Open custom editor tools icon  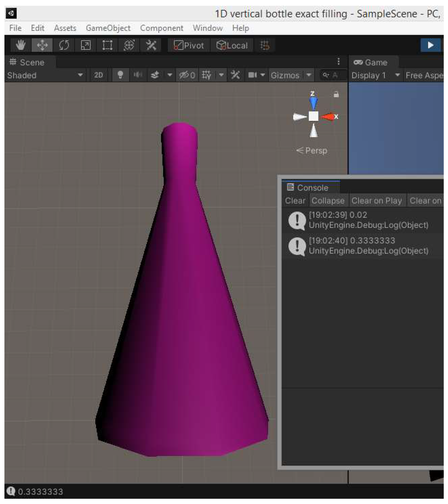point(151,45)
